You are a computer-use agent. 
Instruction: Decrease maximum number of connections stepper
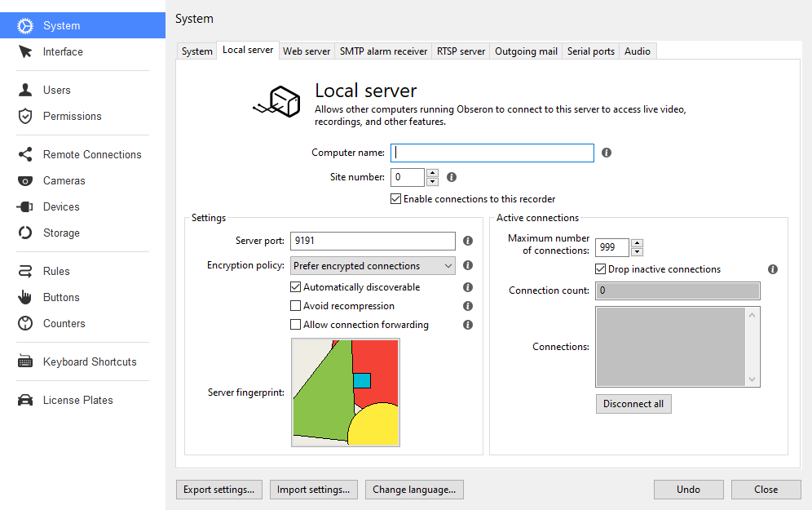(x=638, y=252)
